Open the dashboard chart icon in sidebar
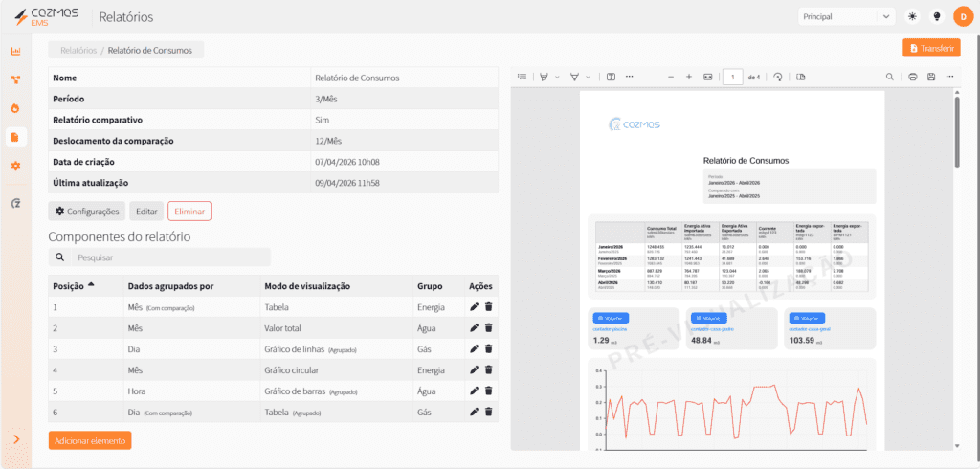 pos(15,51)
